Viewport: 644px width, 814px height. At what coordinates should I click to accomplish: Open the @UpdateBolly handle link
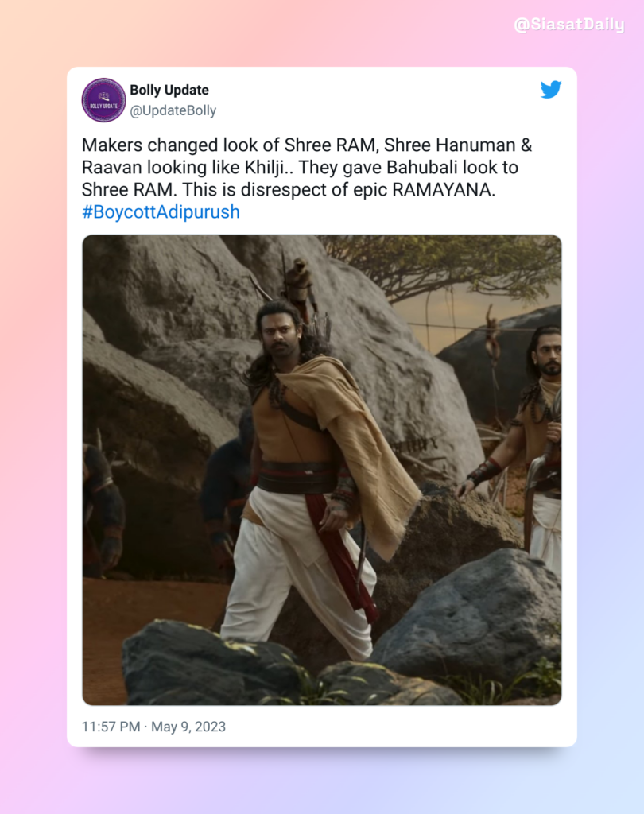coord(173,110)
